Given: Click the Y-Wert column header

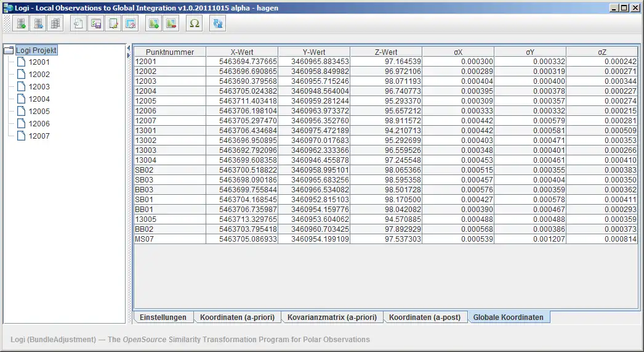Looking at the screenshot, I should 314,52.
